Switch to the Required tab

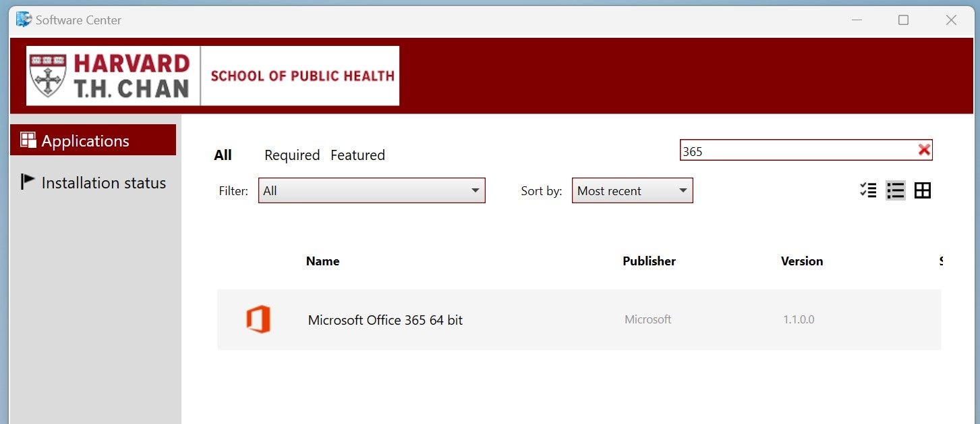click(292, 155)
